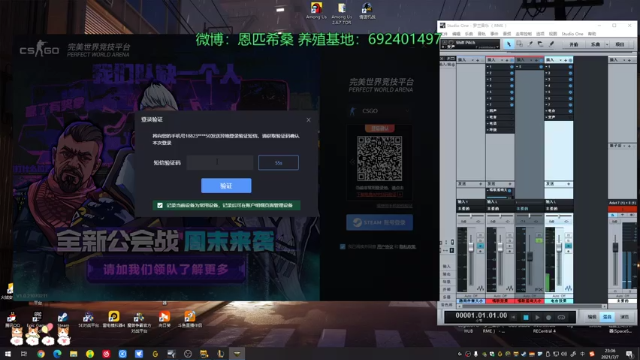Open Microsoft Edge from the taskbar
The width and height of the screenshot is (640, 360).
coord(57,354)
